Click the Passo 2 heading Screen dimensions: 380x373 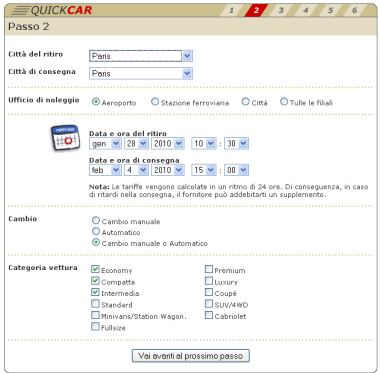pyautogui.click(x=29, y=26)
